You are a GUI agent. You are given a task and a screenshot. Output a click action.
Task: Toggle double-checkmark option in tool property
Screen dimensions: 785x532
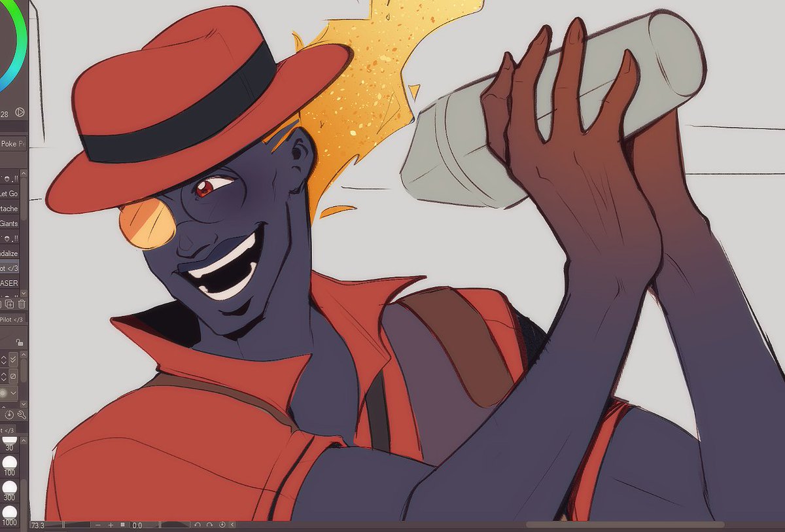pos(13,359)
